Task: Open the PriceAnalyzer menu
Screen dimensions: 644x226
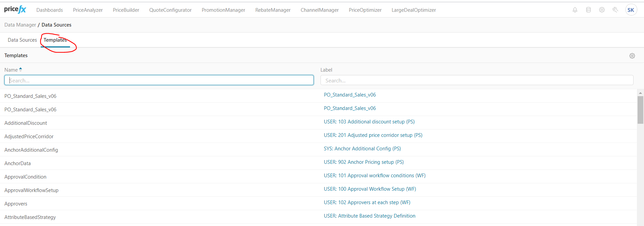Action: tap(88, 10)
